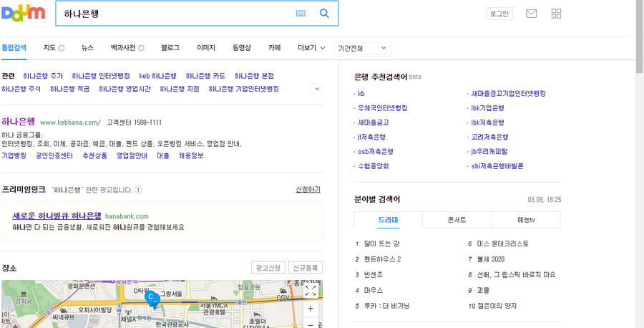This screenshot has width=644, height=328.
Task: Select the 예능tv tab
Action: [526, 220]
